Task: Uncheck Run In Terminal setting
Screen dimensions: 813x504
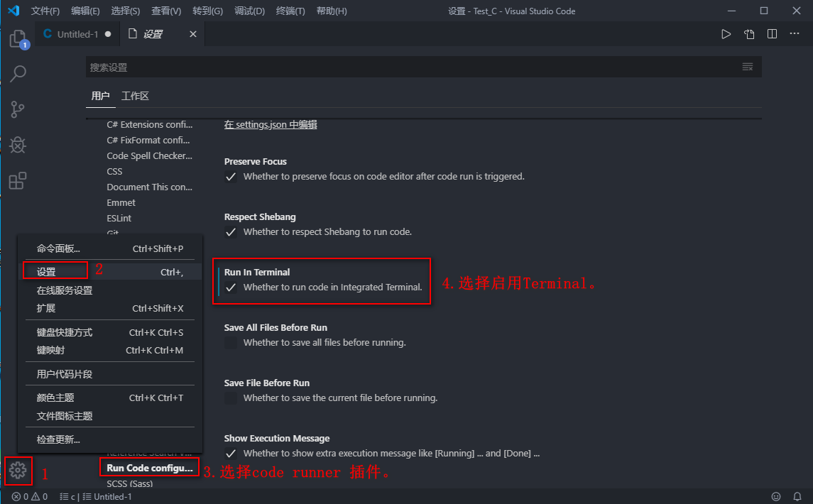Action: point(230,287)
